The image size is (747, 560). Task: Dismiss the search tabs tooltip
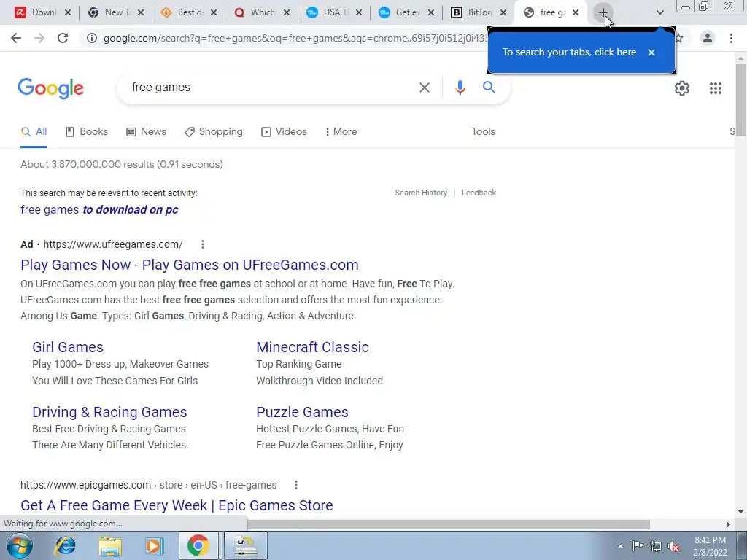click(651, 52)
